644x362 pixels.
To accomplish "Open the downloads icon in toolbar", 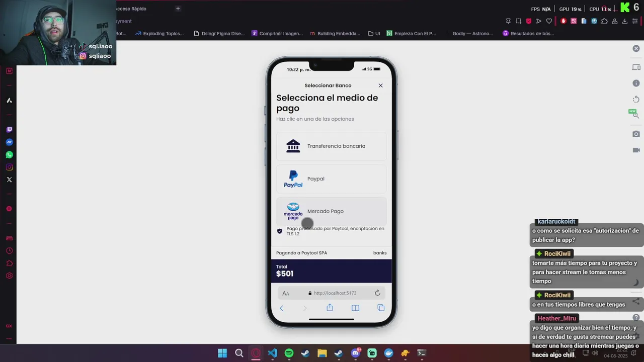I will (x=624, y=21).
